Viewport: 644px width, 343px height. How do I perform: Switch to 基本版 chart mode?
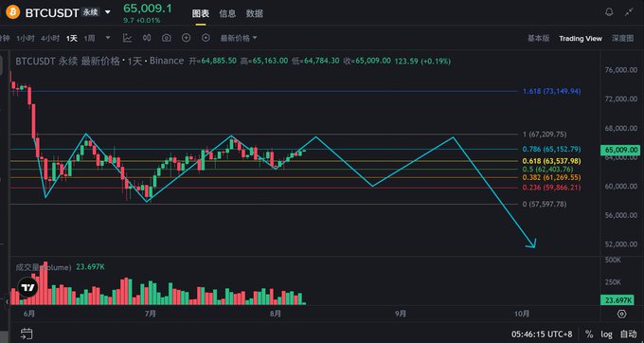point(539,38)
